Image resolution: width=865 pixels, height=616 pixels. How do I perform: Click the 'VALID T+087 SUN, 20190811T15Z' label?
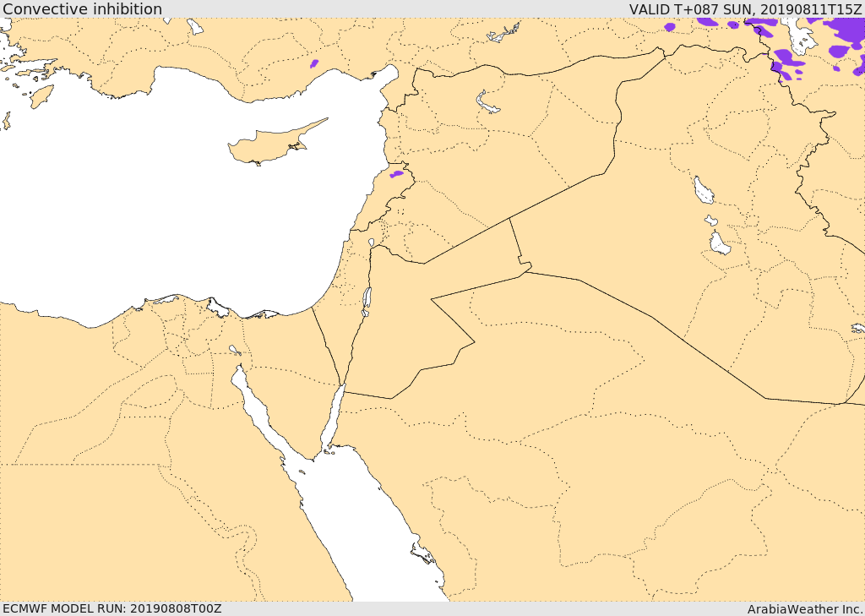747,8
